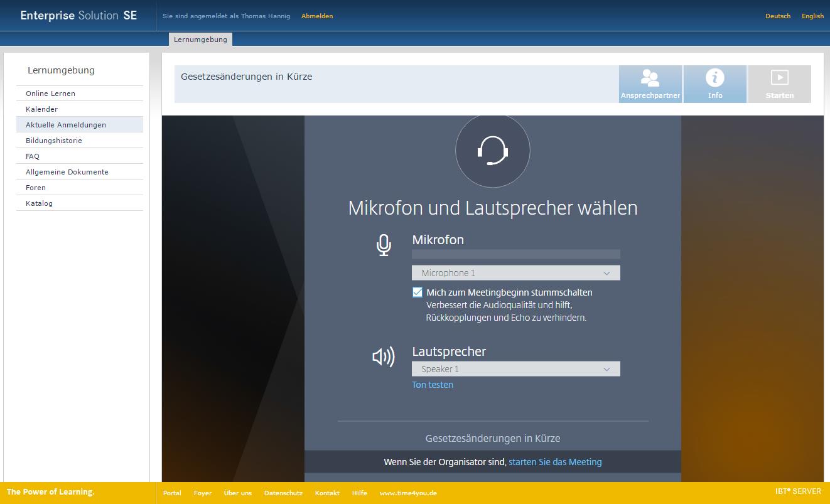The width and height of the screenshot is (830, 504).
Task: Click 'starten Sie das Meeting' link
Action: pyautogui.click(x=555, y=462)
